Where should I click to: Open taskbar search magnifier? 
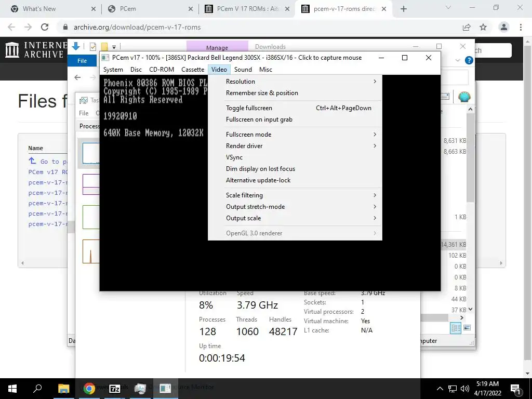pos(37,388)
